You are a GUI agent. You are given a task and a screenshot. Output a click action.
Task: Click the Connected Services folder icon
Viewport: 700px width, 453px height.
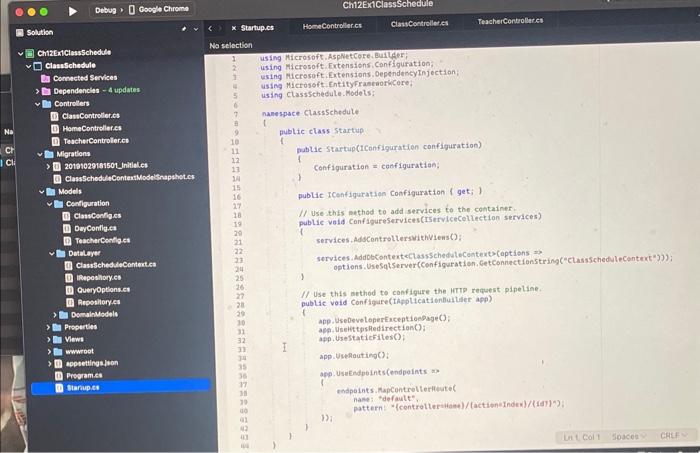[x=46, y=79]
